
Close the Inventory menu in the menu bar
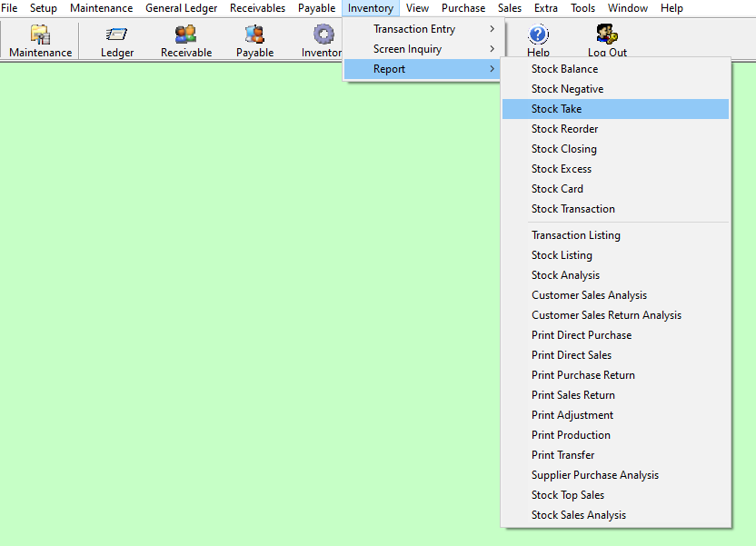(371, 8)
